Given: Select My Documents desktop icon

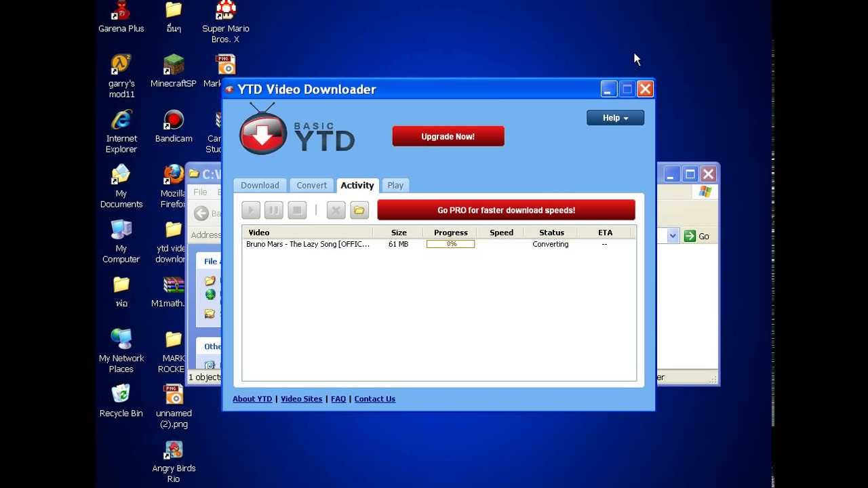Looking at the screenshot, I should (x=121, y=186).
